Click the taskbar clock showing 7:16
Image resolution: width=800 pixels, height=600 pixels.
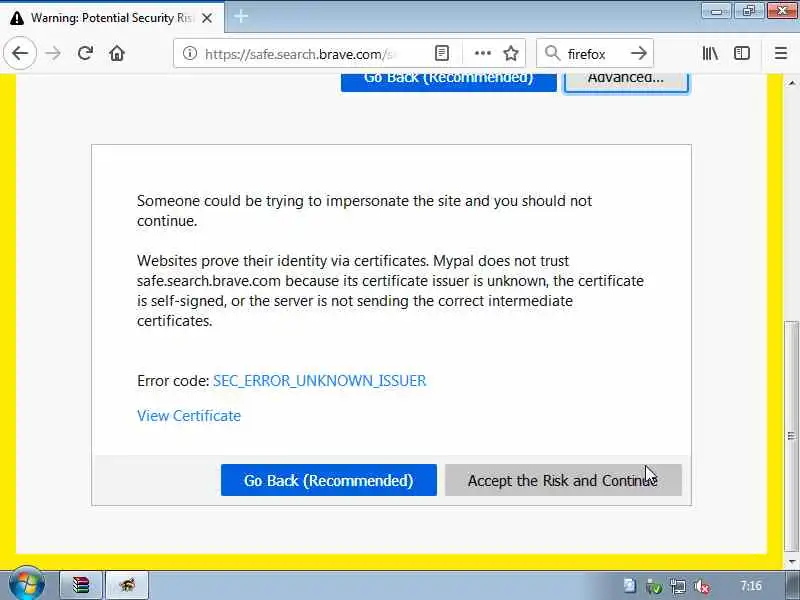click(751, 585)
